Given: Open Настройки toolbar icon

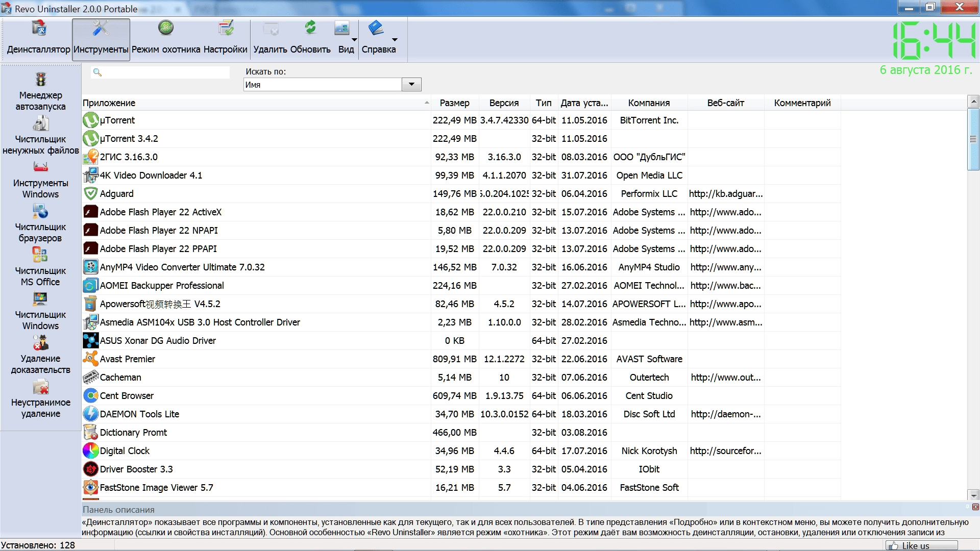Looking at the screenshot, I should click(226, 28).
